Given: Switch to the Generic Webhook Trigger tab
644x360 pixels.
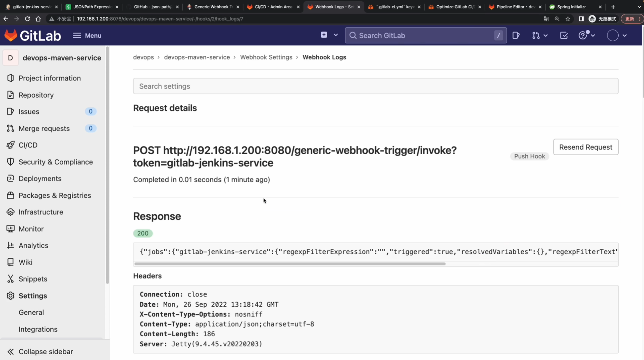Looking at the screenshot, I should point(213,7).
